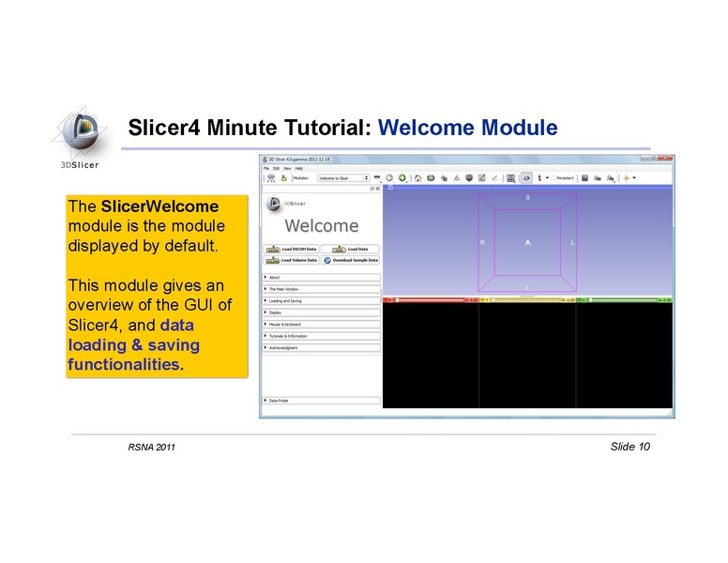The width and height of the screenshot is (728, 563).
Task: Go to the next module with the green arrow
Action: pyautogui.click(x=402, y=178)
